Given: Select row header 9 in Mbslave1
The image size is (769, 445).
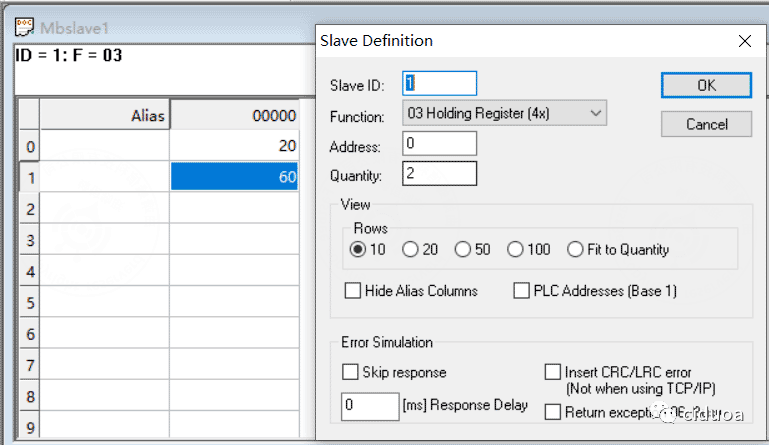Looking at the screenshot, I should click(30, 426).
